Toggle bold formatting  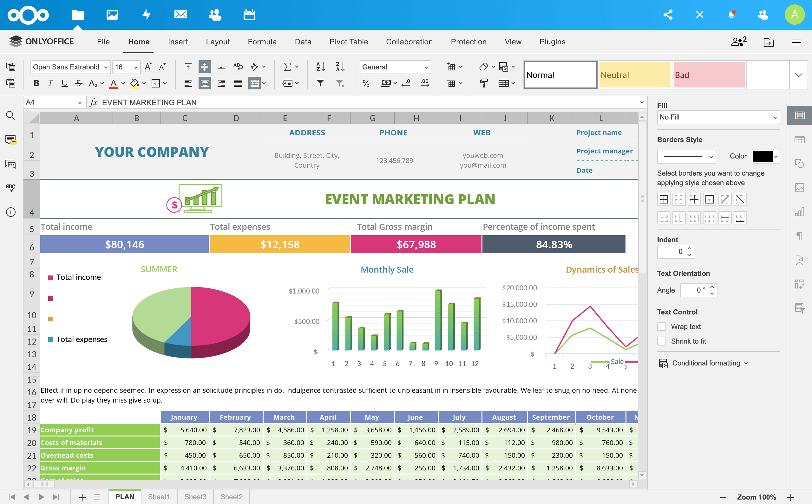(36, 83)
